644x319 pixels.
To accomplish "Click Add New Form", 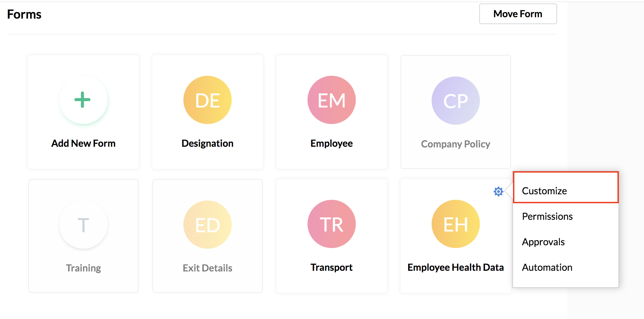I will point(83,143).
